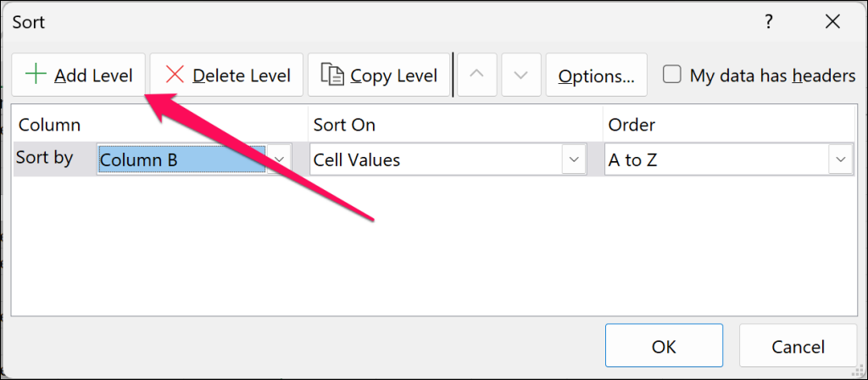Image resolution: width=868 pixels, height=380 pixels.
Task: Select the Sort by level row
Action: tap(45, 158)
